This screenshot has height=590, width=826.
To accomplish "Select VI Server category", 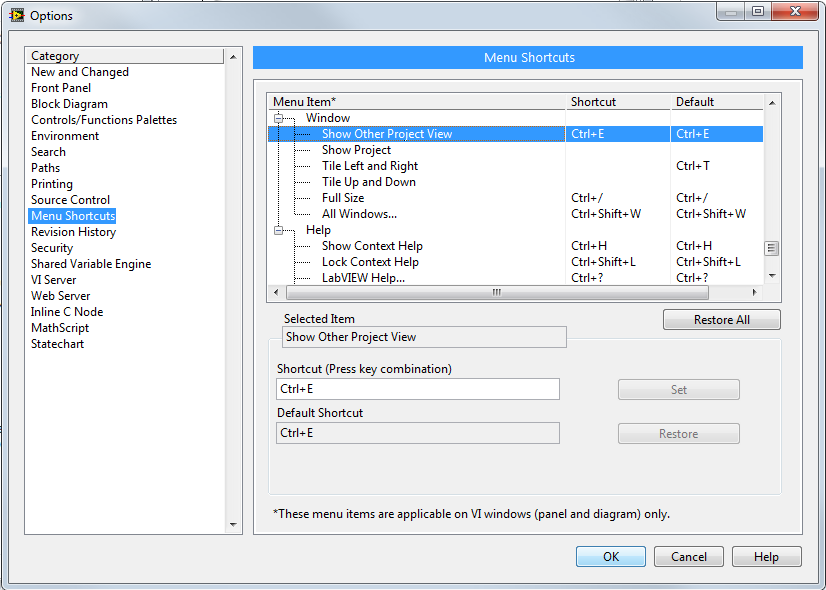I will (53, 280).
